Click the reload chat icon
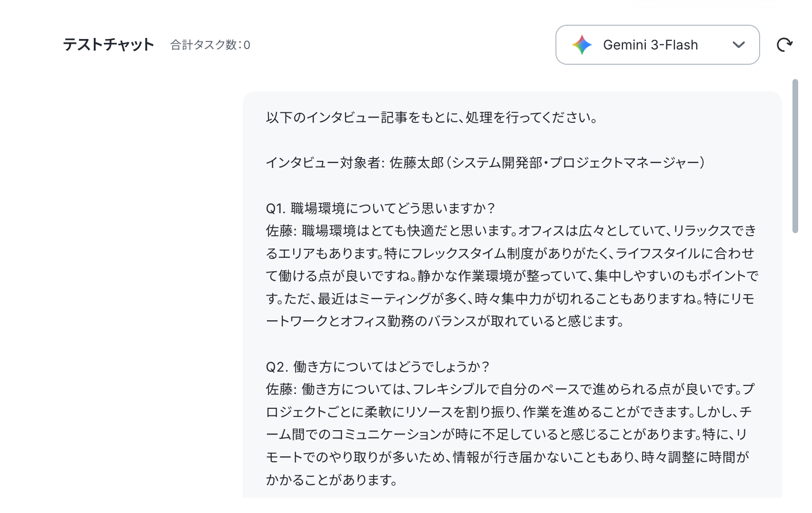 pyautogui.click(x=784, y=45)
